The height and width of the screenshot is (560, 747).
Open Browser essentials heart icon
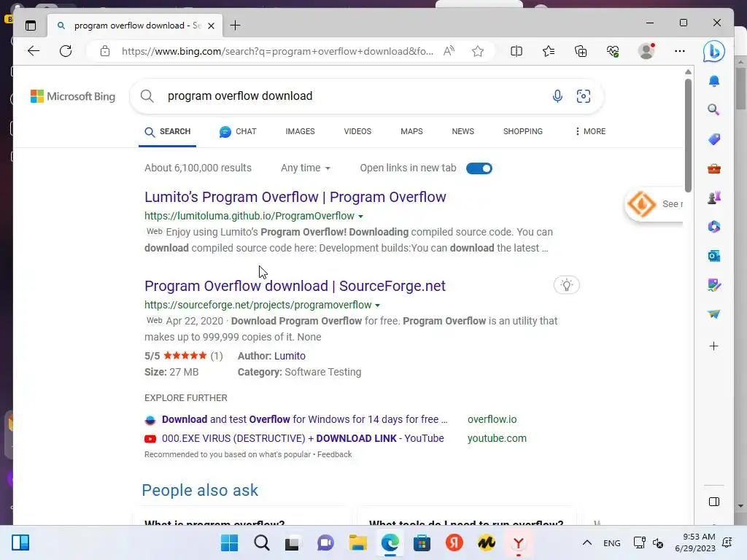coord(613,51)
